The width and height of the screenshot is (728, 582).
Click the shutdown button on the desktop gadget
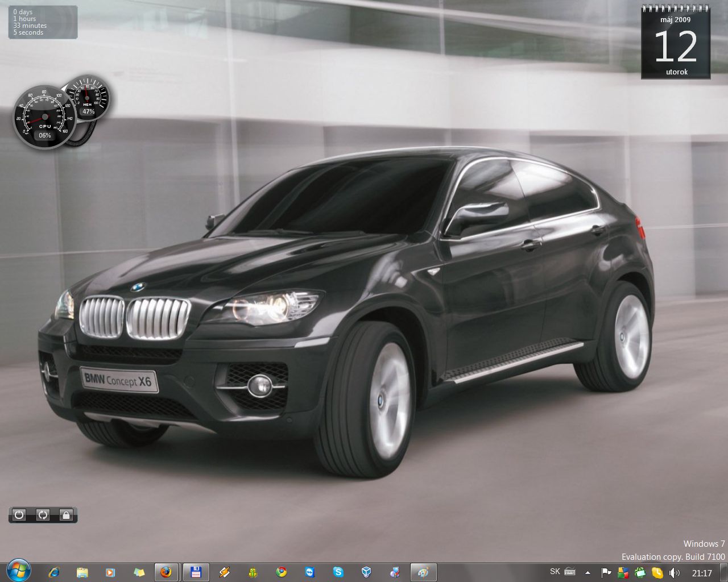pos(19,515)
